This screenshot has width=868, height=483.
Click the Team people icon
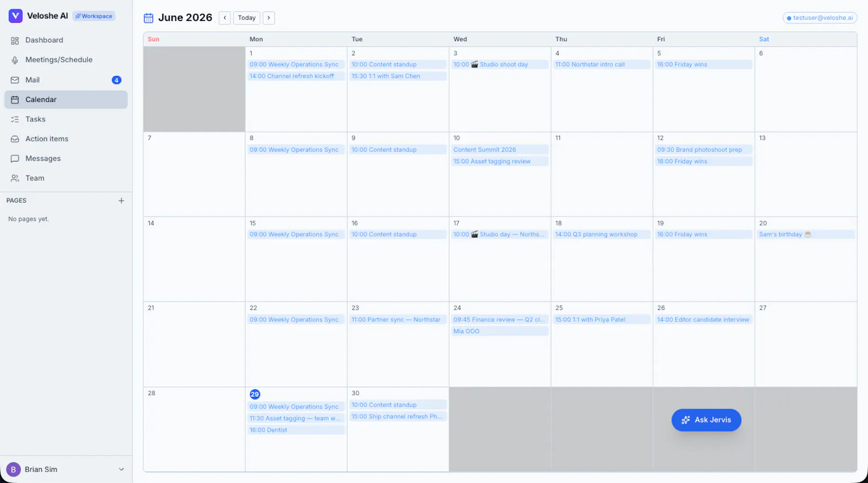coord(15,178)
